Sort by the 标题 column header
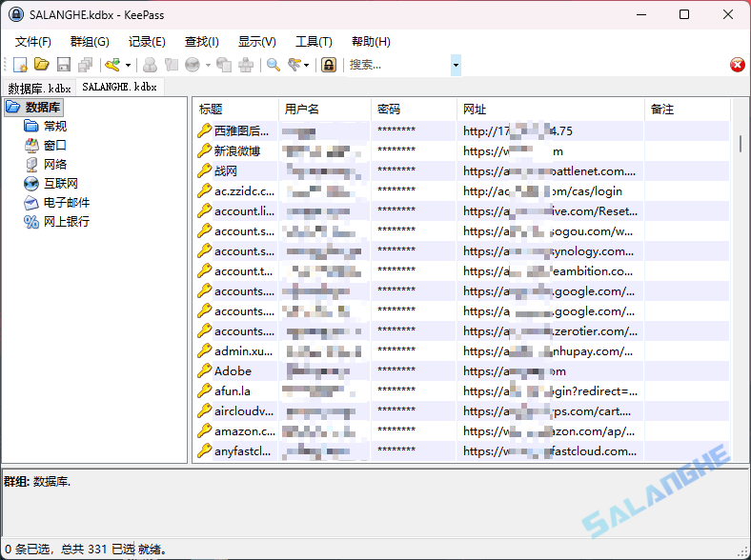Image resolution: width=751 pixels, height=560 pixels. [236, 110]
